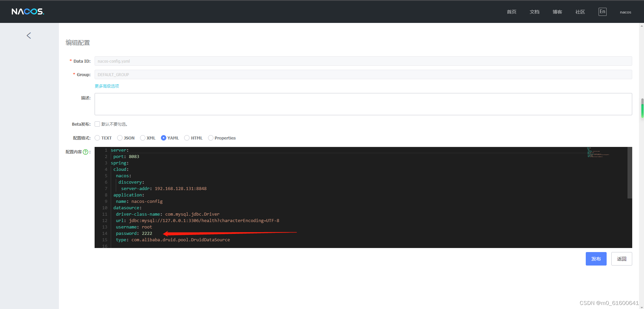
Task: Click the 'nacos:' line in editor
Action: click(124, 176)
